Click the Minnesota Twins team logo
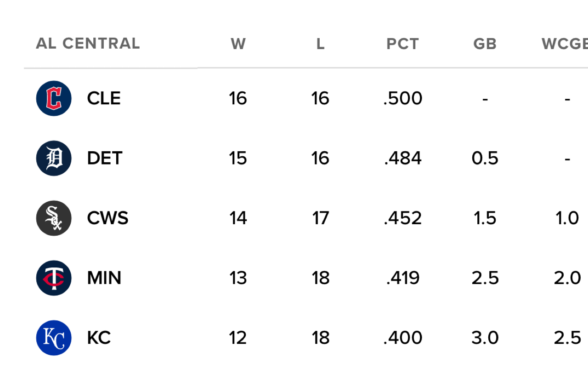The image size is (588, 392). (54, 278)
